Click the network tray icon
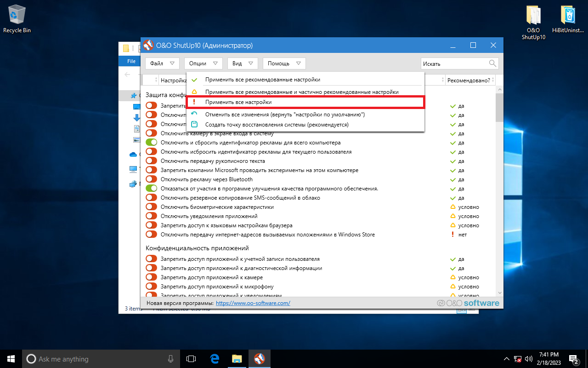The width and height of the screenshot is (588, 368). point(518,359)
